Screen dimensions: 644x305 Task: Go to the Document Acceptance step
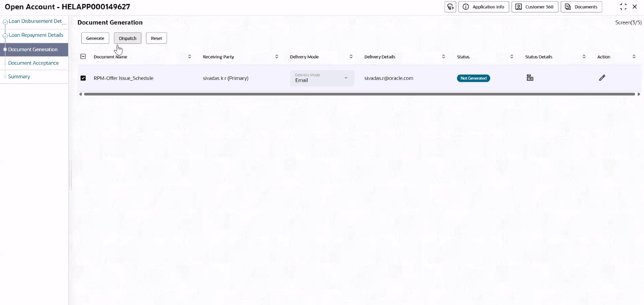click(x=33, y=63)
